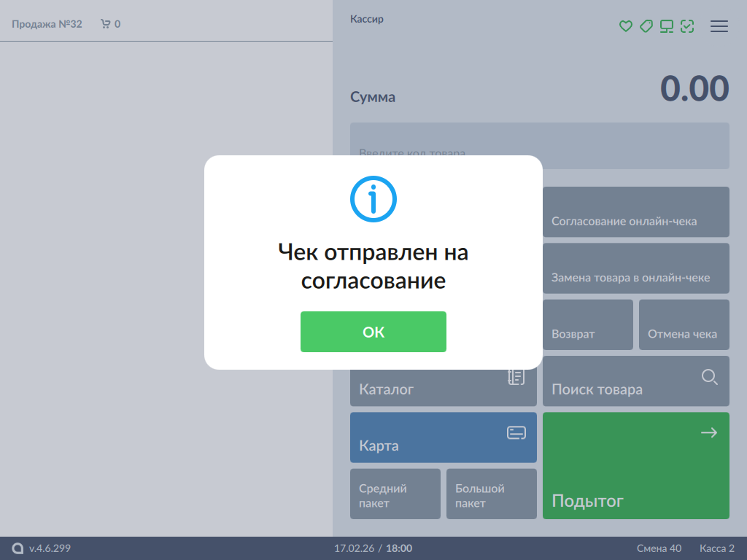Click the magnifier icon on Поиск товара
This screenshot has height=560, width=747.
(x=709, y=377)
